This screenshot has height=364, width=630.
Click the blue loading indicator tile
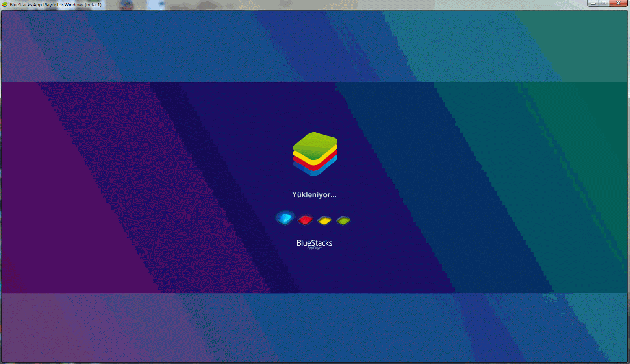point(285,218)
